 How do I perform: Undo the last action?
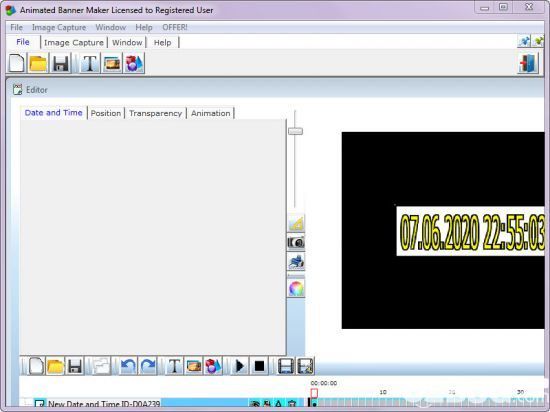(128, 366)
